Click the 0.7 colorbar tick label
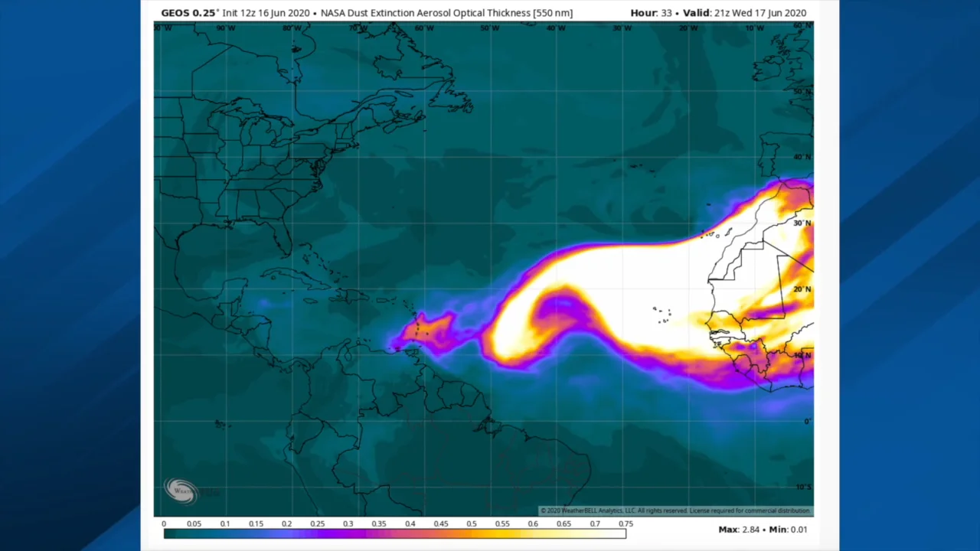The height and width of the screenshot is (551, 980). [595, 524]
